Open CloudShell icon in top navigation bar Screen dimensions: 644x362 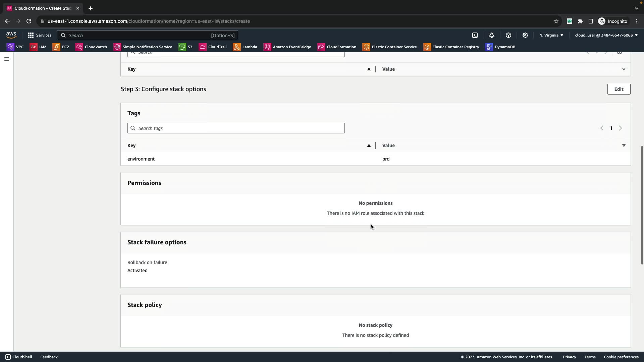click(475, 35)
